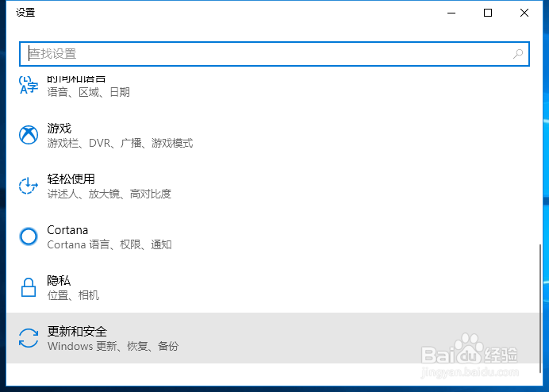Screen dimensions: 549x392
Task: Click the vertical scrollbar thumb
Action: [x=540, y=309]
